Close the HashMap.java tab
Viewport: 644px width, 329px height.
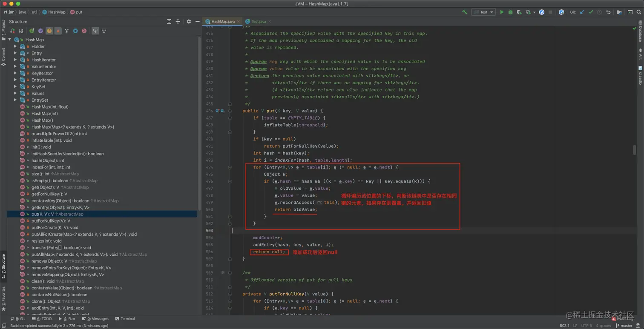click(x=239, y=21)
